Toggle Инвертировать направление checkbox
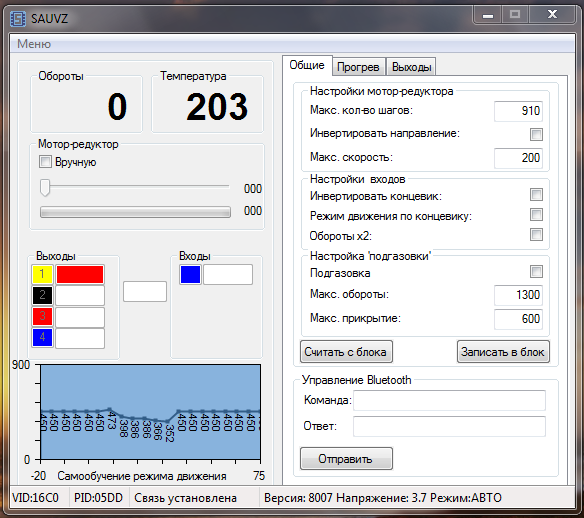The height and width of the screenshot is (518, 584). tap(536, 134)
